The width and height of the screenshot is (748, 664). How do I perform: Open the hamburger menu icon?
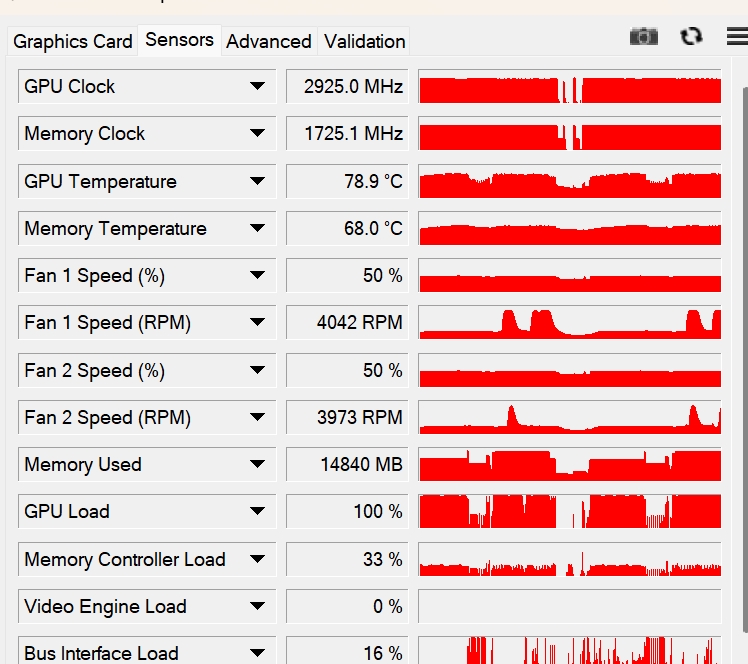point(736,36)
